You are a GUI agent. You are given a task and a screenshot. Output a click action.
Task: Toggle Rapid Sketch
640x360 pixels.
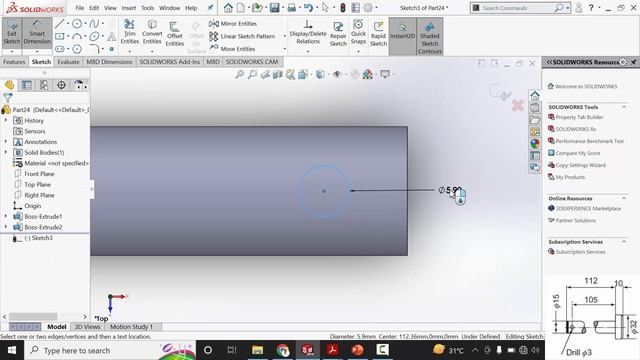(x=378, y=33)
